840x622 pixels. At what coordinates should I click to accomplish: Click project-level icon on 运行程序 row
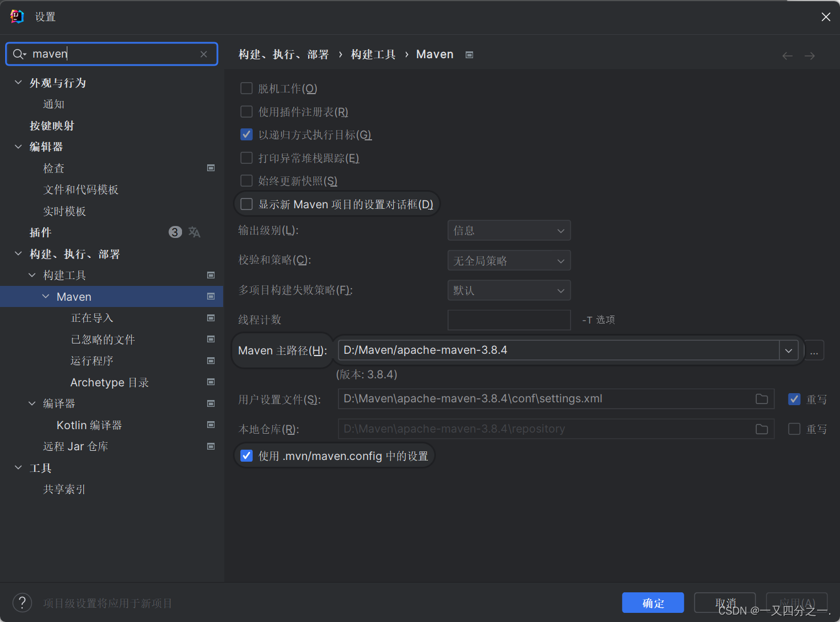click(211, 361)
